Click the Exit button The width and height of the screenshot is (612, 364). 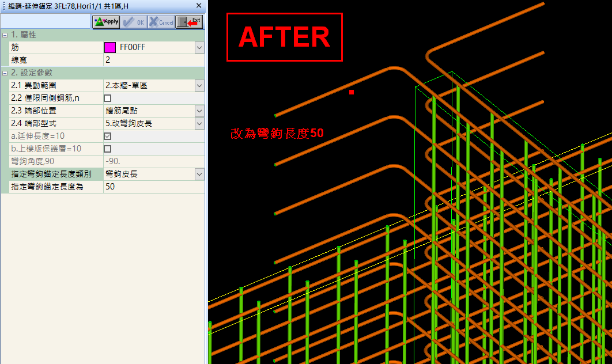189,22
